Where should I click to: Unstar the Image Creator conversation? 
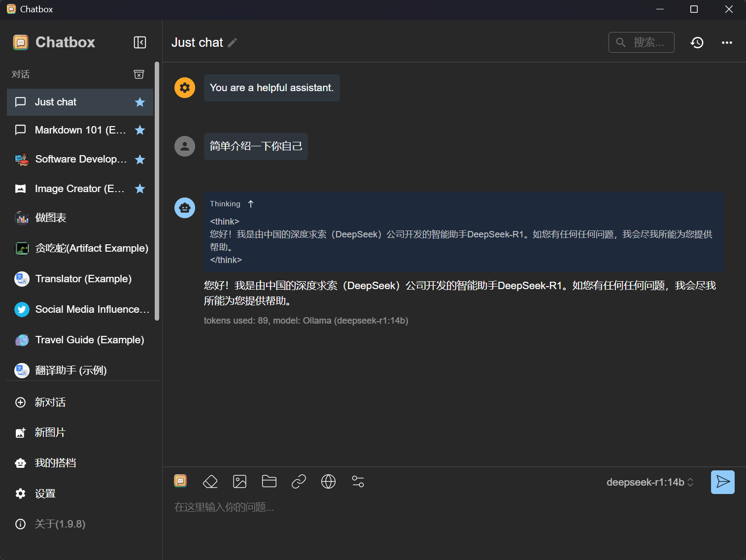coord(140,189)
